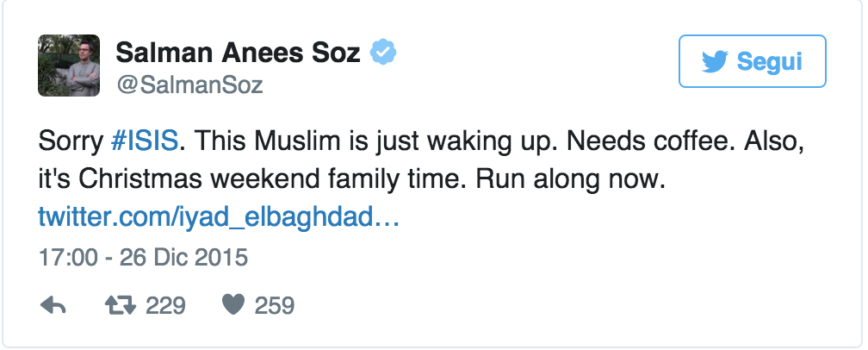Click the reply arrow icon
The image size is (868, 350).
[x=53, y=305]
